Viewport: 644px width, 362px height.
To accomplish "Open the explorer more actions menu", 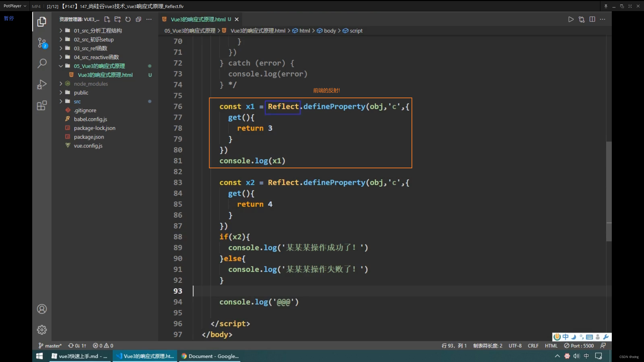I will coord(149,19).
